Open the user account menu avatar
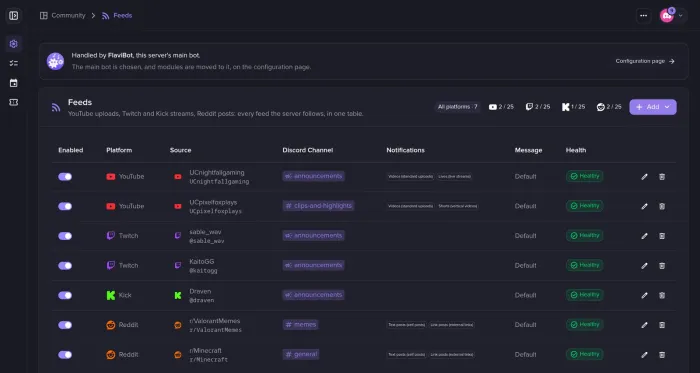 pos(667,16)
